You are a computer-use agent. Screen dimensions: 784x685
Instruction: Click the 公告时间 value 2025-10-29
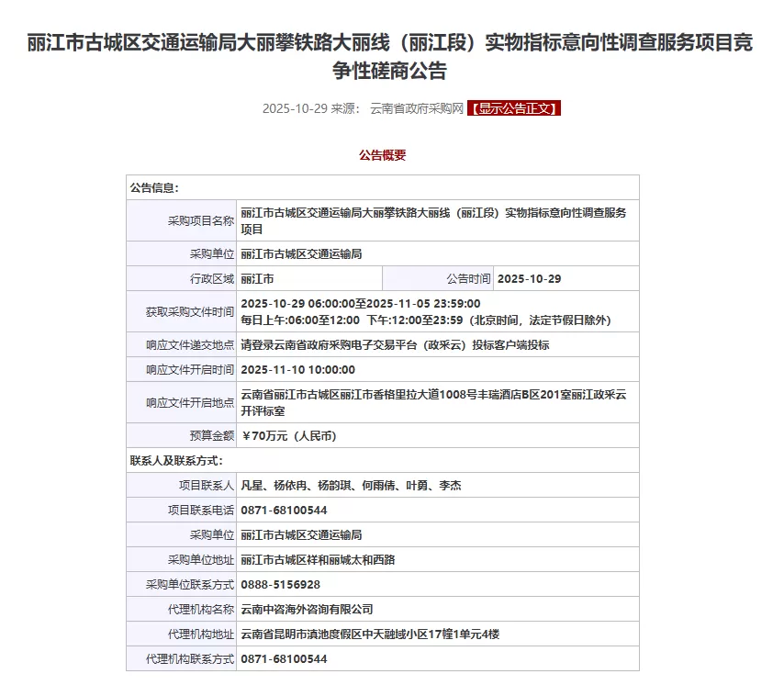pyautogui.click(x=528, y=277)
